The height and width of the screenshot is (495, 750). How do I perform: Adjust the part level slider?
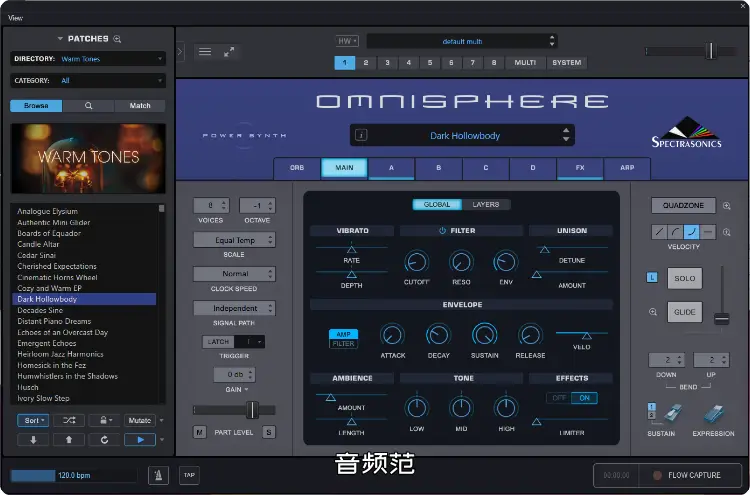click(252, 410)
